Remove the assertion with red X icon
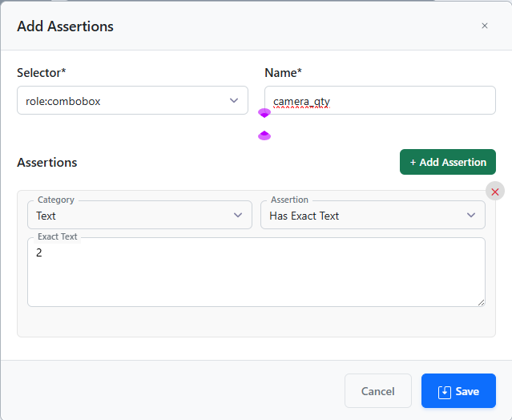This screenshot has height=420, width=512. click(495, 191)
